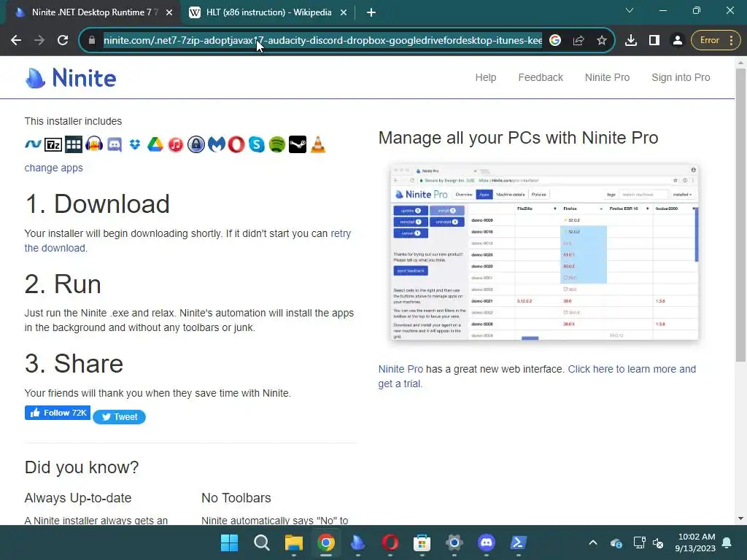Close the HLT Wikipedia tab
This screenshot has height=560, width=747.
point(344,13)
